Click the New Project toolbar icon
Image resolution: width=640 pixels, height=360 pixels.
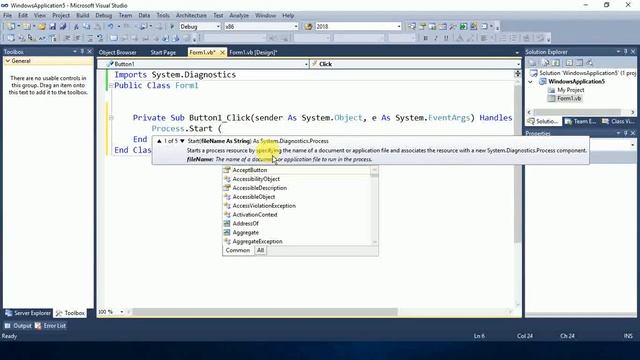pyautogui.click(x=11, y=27)
